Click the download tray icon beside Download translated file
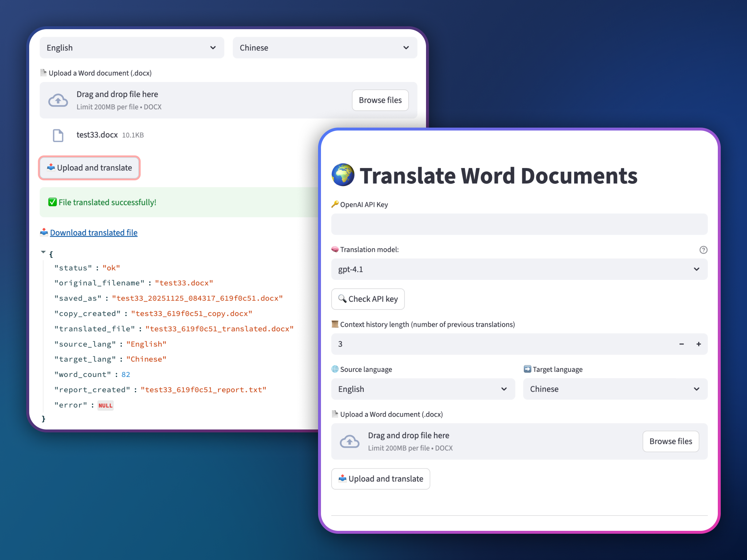This screenshot has height=560, width=747. pos(43,232)
